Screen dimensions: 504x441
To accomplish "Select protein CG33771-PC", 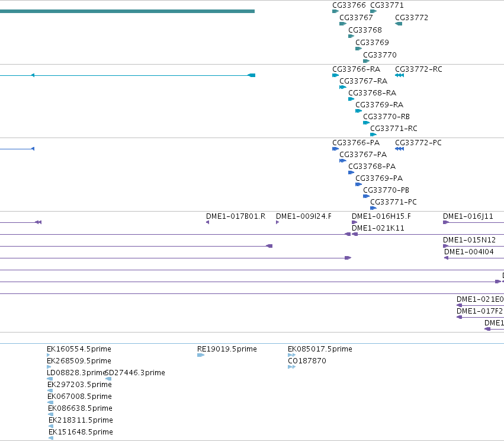I will [x=393, y=202].
